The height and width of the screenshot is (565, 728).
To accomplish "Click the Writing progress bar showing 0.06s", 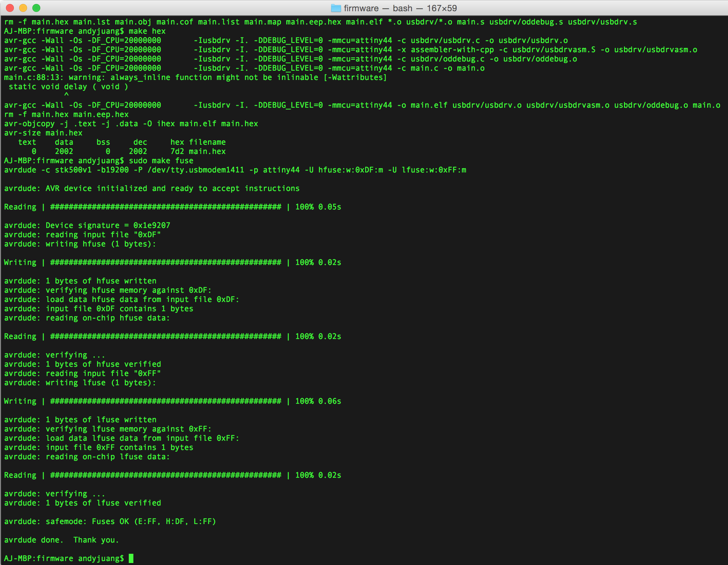I will coord(173,401).
